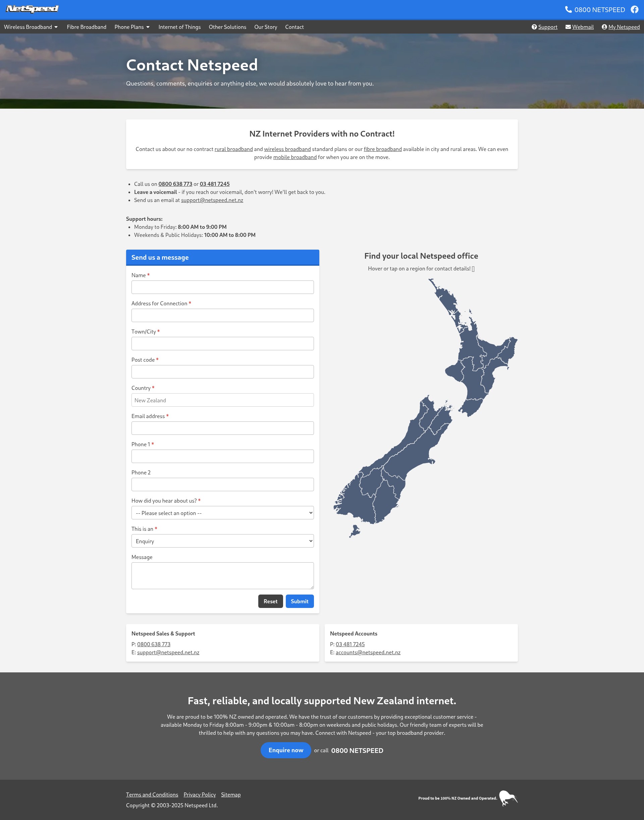
Task: Click the Address for Connection field
Action: tap(222, 315)
